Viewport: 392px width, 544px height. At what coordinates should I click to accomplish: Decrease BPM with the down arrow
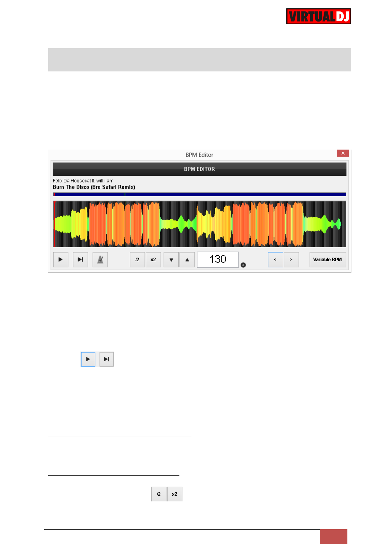[x=171, y=260]
